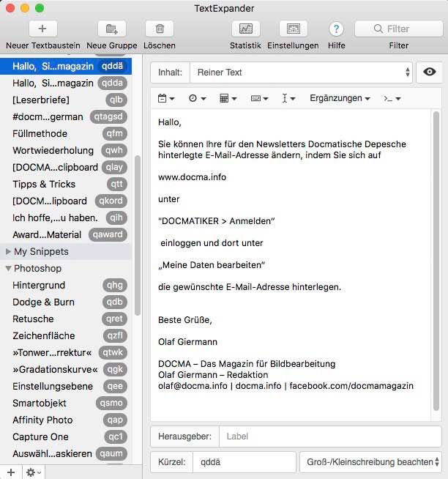Select the Einstellungsebene snippet
The height and width of the screenshot is (479, 448).
66,386
